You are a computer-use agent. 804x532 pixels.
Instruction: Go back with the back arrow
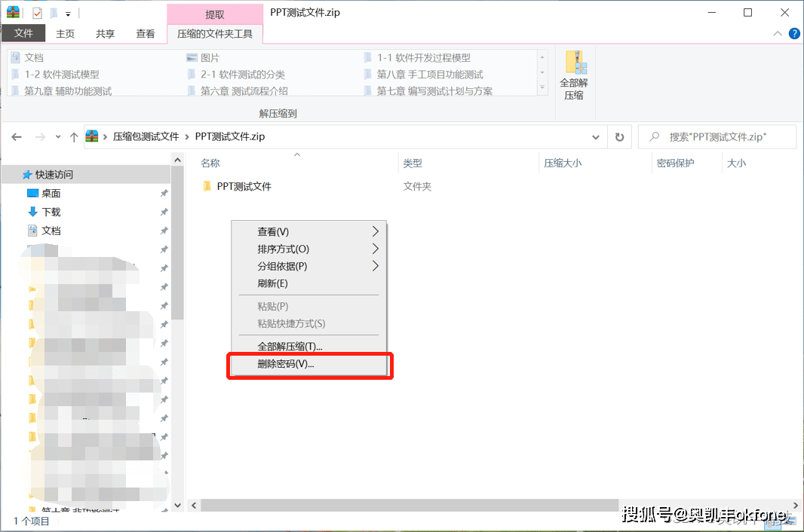[17, 137]
